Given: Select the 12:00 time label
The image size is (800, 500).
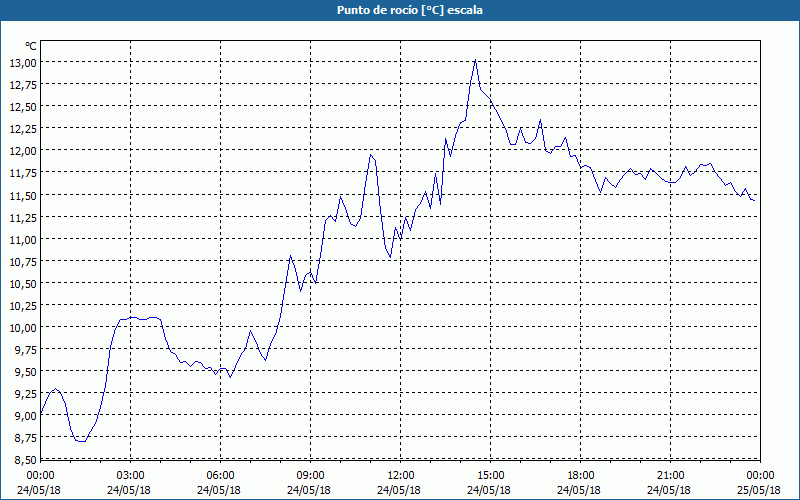Looking at the screenshot, I should [401, 476].
